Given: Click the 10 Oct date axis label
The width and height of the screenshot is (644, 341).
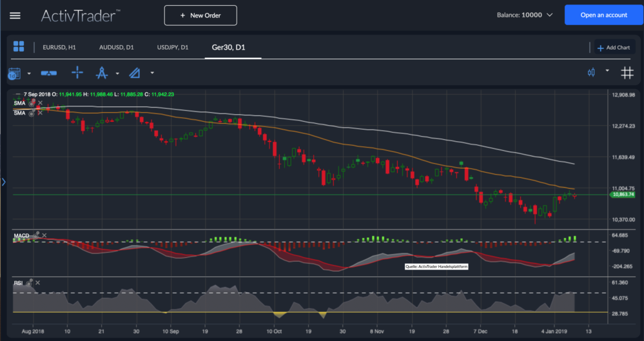Looking at the screenshot, I should [x=274, y=331].
